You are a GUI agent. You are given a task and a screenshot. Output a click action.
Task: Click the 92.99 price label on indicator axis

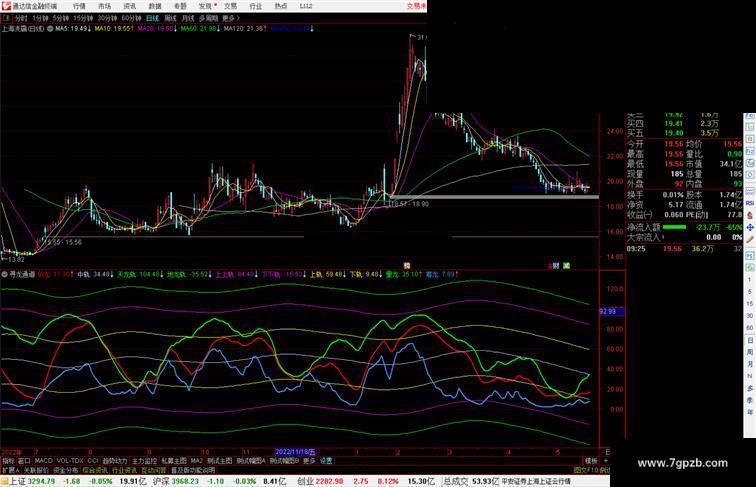[611, 311]
